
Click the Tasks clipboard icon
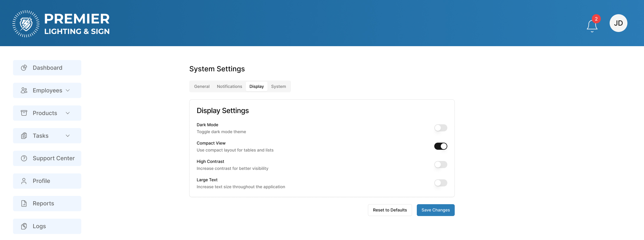click(24, 136)
